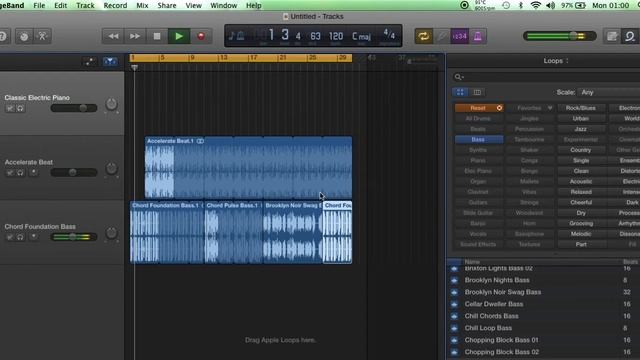640x360 pixels.
Task: Deselect the blue Bass filter button
Action: click(x=479, y=140)
